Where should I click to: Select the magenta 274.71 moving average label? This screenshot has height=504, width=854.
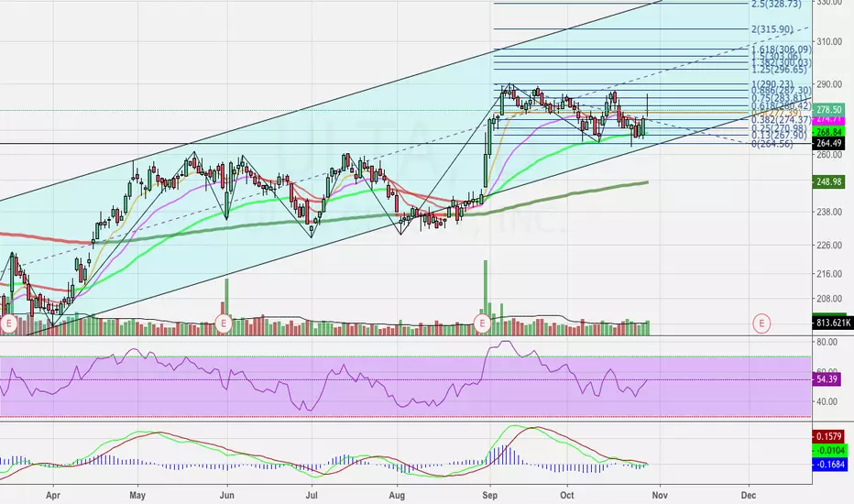(x=828, y=119)
